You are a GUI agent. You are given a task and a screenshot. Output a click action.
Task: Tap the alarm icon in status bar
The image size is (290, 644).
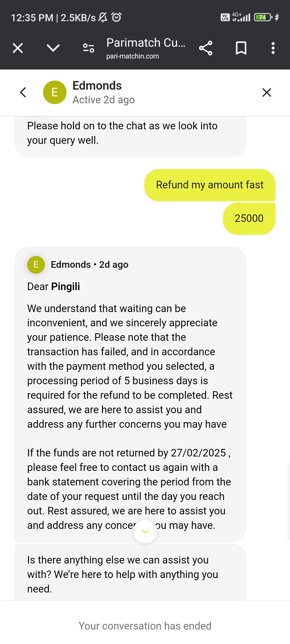click(x=117, y=17)
